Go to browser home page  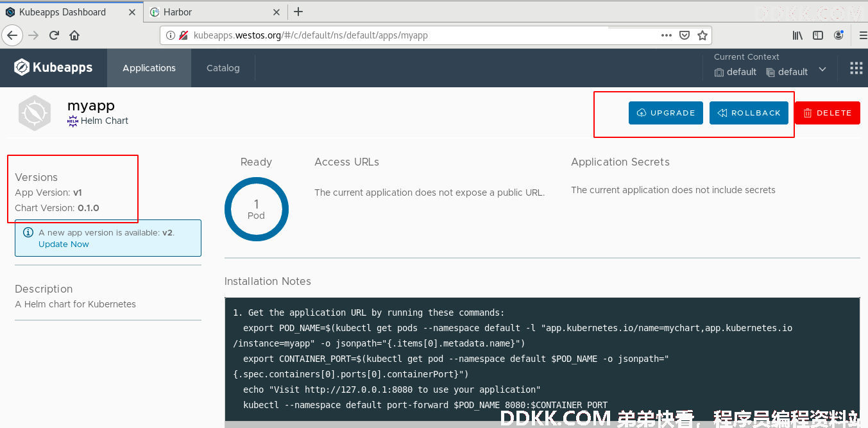tap(74, 35)
